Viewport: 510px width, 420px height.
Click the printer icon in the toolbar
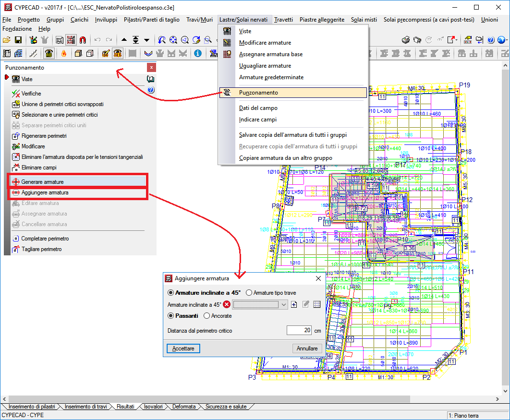pos(406,40)
